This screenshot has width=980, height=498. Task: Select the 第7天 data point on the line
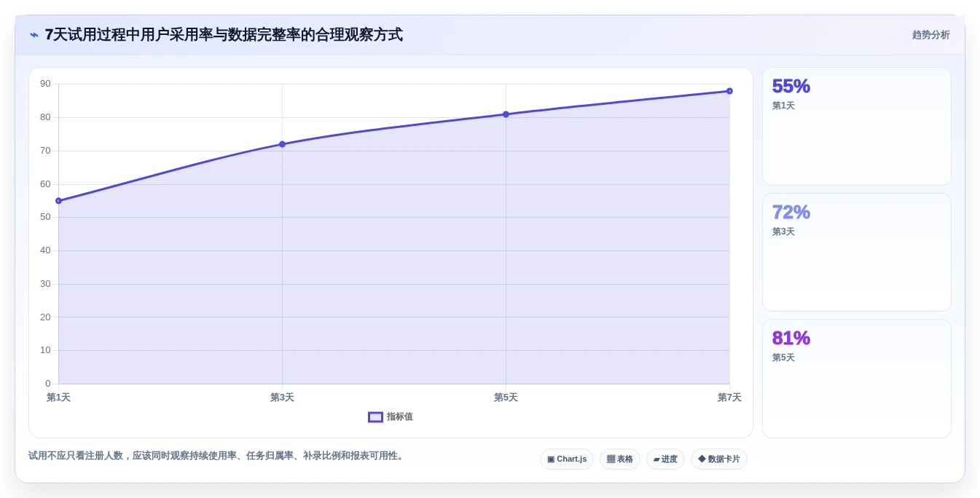[x=729, y=91]
